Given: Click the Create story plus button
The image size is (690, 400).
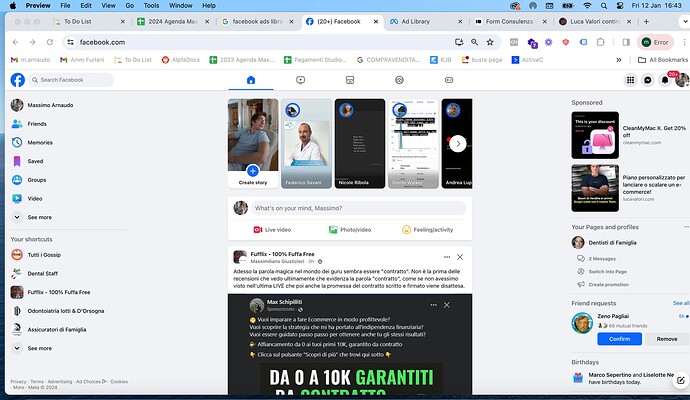Looking at the screenshot, I should pyautogui.click(x=253, y=170).
